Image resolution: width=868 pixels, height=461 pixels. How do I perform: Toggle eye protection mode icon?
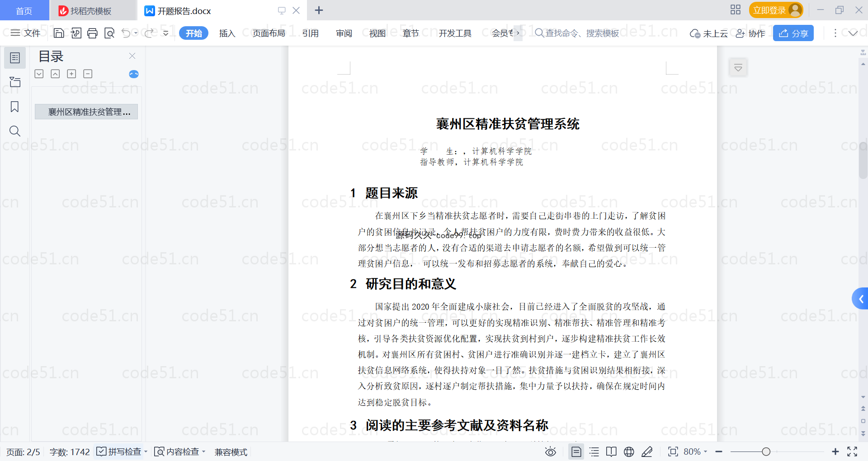pyautogui.click(x=550, y=452)
